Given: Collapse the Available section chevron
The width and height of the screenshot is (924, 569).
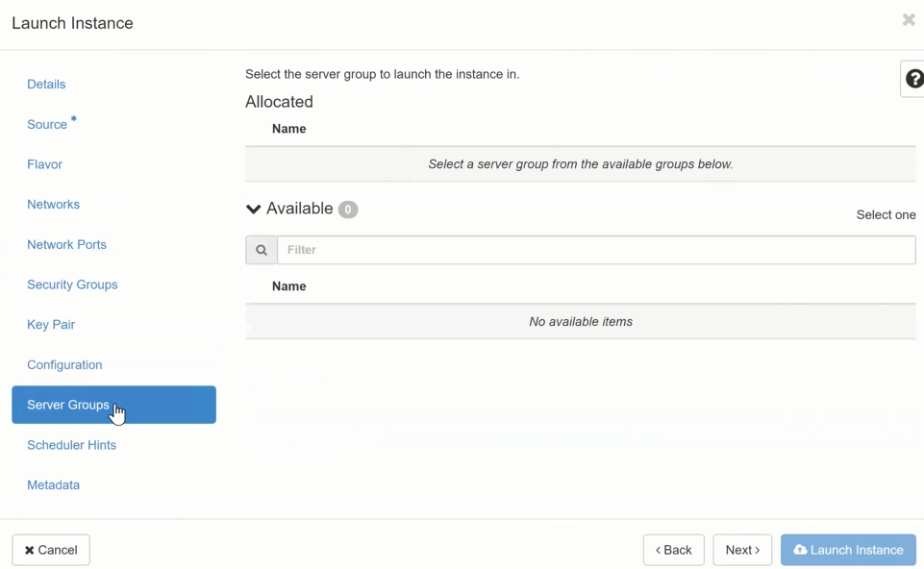Looking at the screenshot, I should (x=254, y=210).
